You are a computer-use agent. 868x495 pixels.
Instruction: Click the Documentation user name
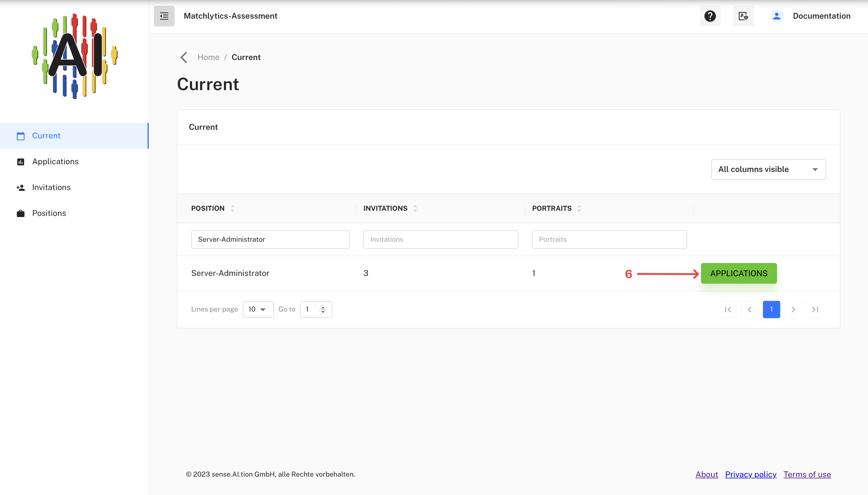[x=821, y=16]
